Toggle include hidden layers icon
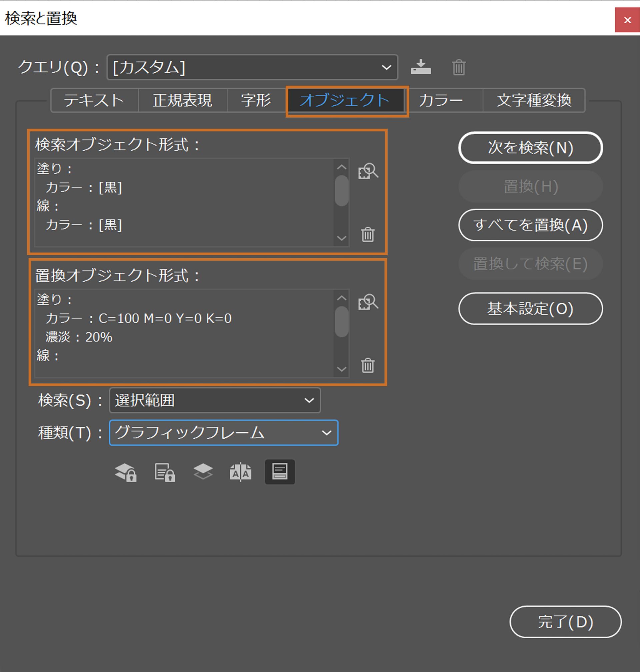This screenshot has width=640, height=672. (203, 472)
